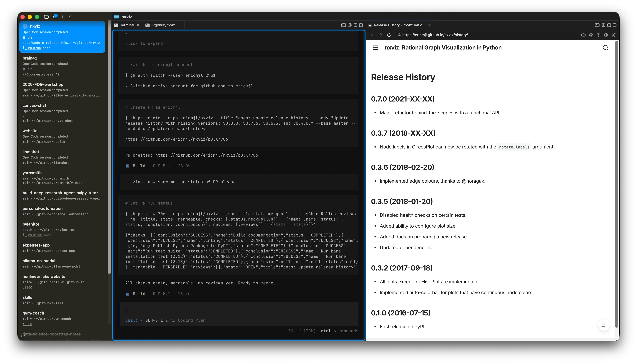Close the Terminal tab

(x=138, y=25)
